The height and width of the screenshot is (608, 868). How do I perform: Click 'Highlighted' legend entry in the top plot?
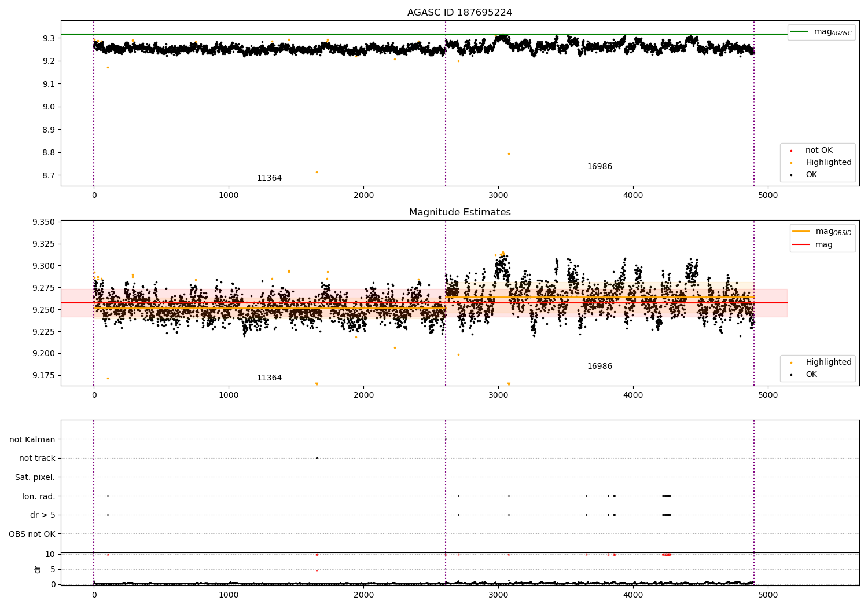point(828,163)
